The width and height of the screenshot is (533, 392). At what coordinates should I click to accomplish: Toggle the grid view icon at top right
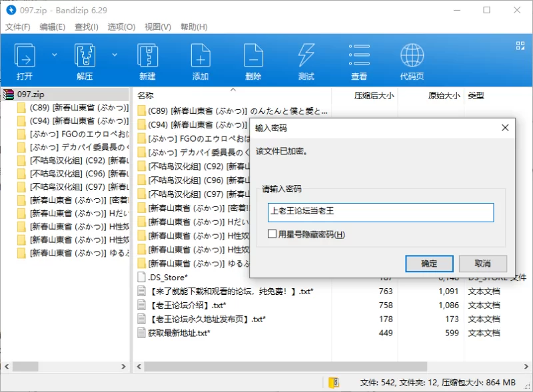(x=520, y=46)
